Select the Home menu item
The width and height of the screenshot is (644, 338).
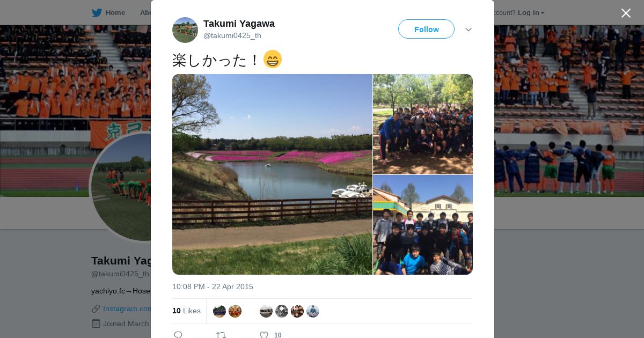pyautogui.click(x=108, y=13)
